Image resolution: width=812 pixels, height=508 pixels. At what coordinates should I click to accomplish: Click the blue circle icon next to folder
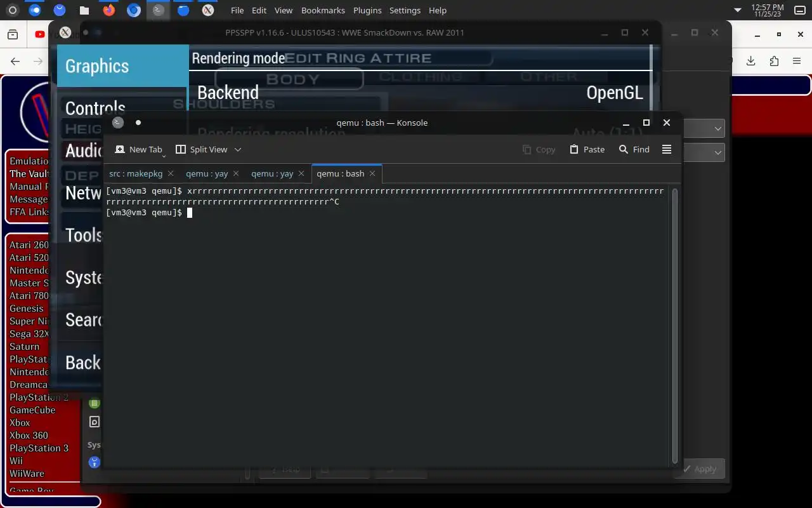coord(60,10)
